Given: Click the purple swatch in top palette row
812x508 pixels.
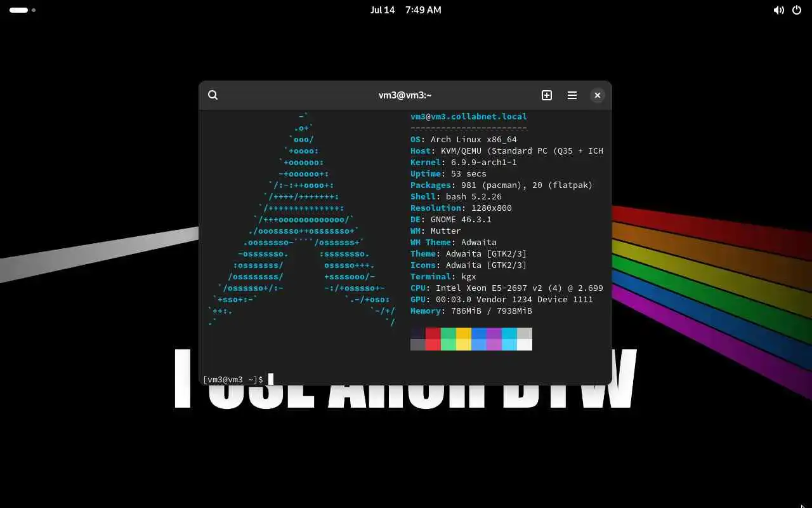Looking at the screenshot, I should (x=494, y=333).
